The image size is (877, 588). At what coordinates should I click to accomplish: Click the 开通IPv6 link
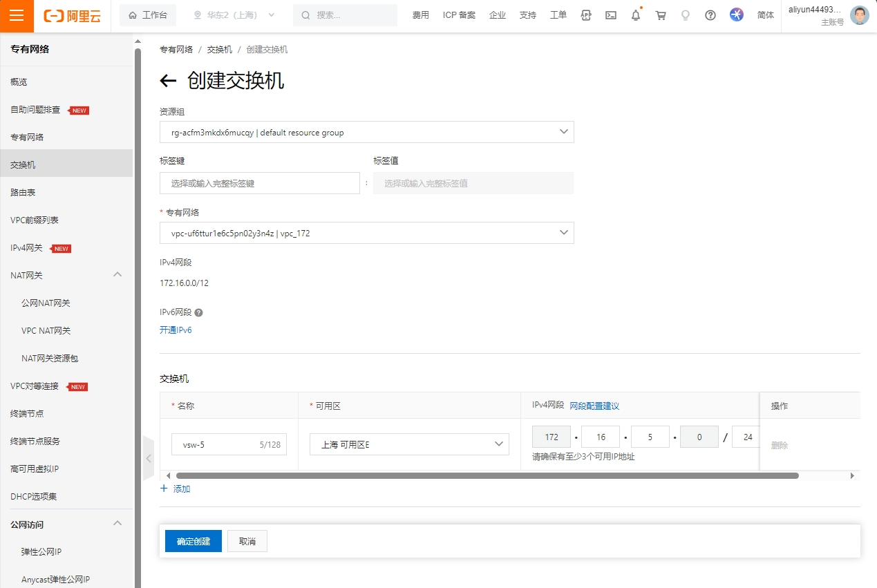pyautogui.click(x=176, y=330)
